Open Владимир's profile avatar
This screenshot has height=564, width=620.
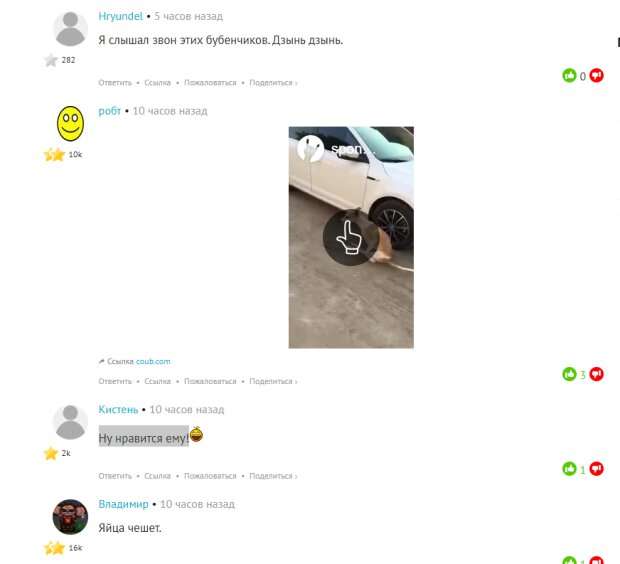pyautogui.click(x=70, y=517)
